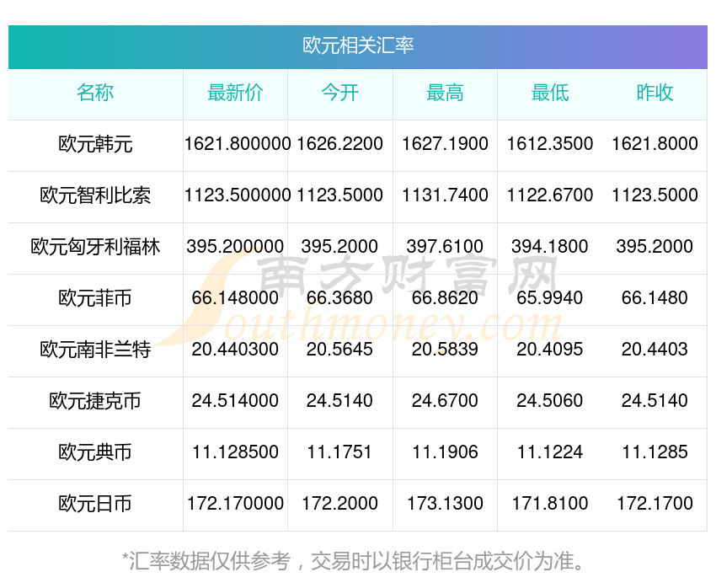This screenshot has width=716, height=588.
Task: Select opening value 172.2000
Action: point(340,504)
